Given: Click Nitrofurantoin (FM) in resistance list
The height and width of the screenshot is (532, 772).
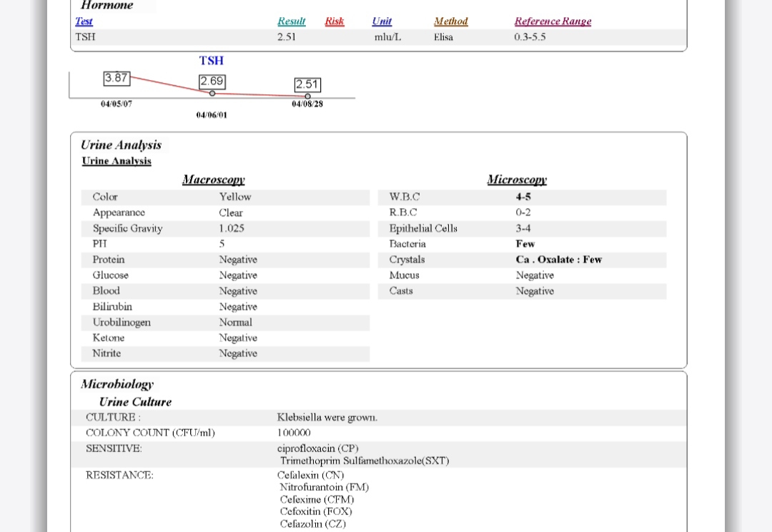Looking at the screenshot, I should tap(324, 487).
